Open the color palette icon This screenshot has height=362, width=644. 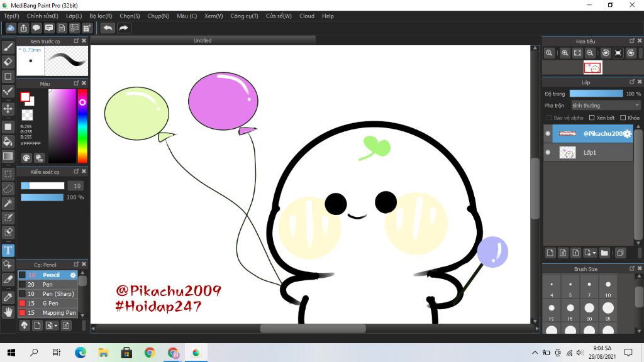pyautogui.click(x=26, y=158)
